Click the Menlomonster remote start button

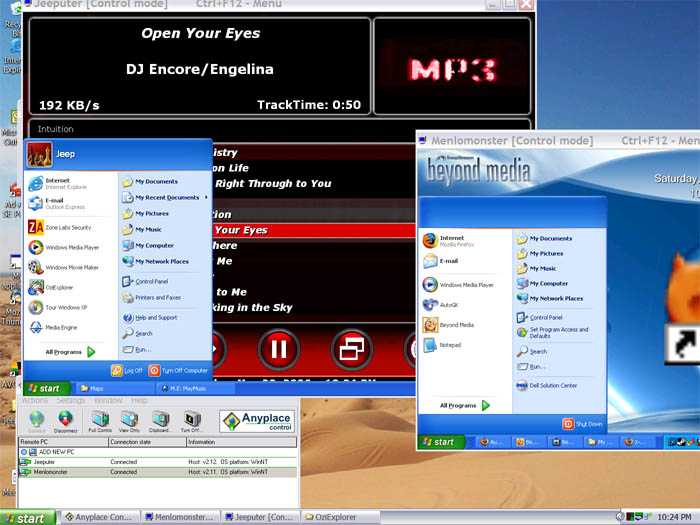click(x=441, y=442)
